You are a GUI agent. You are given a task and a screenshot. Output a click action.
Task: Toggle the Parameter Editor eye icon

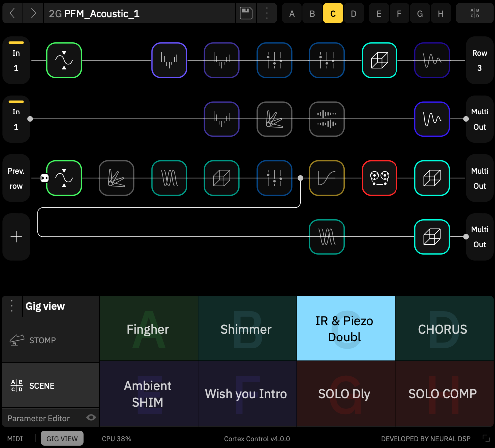90,418
